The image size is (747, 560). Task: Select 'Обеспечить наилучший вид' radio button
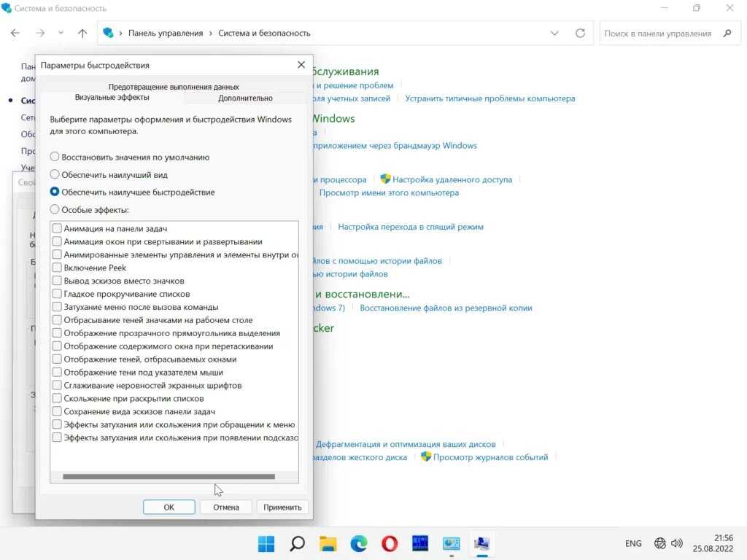[55, 175]
